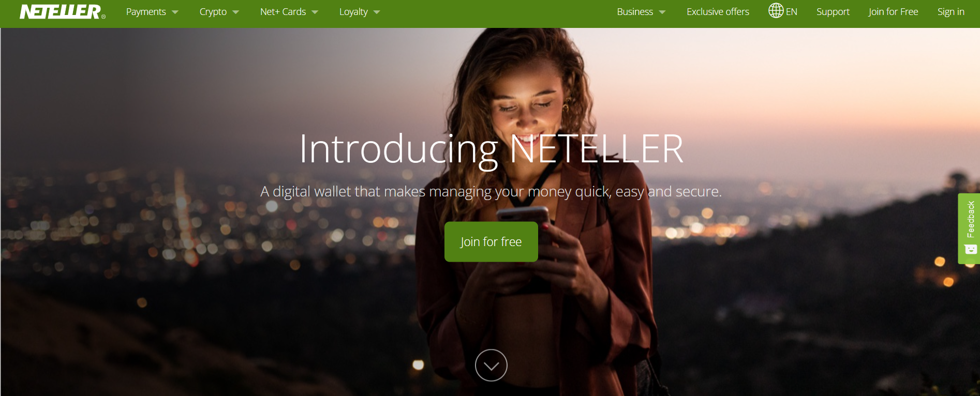Expand the Crypto dropdown arrow

tap(236, 12)
